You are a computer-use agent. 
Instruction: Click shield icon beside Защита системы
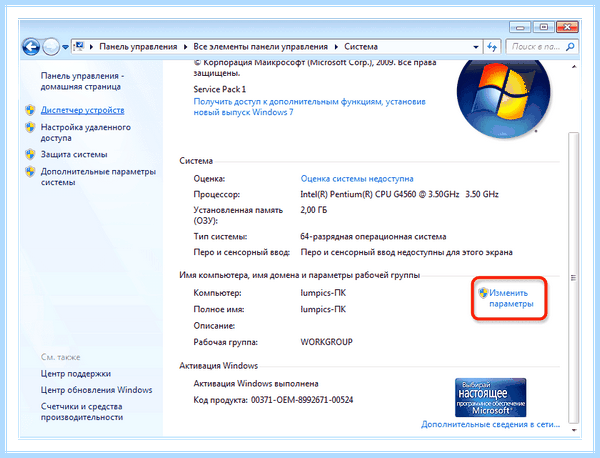(30, 155)
